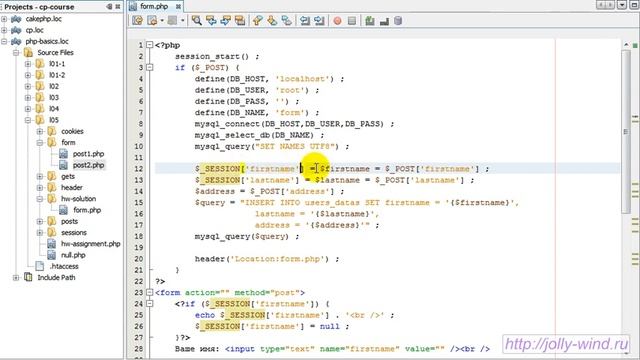
Task: Go to the previous search occurrence
Action: [211, 20]
